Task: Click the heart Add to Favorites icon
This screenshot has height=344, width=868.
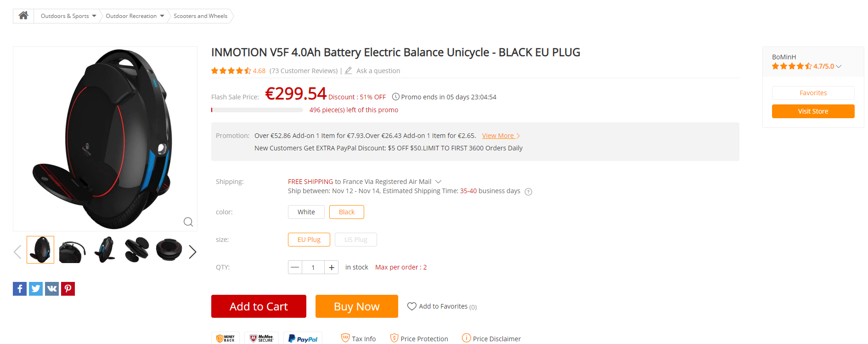Action: click(x=412, y=306)
